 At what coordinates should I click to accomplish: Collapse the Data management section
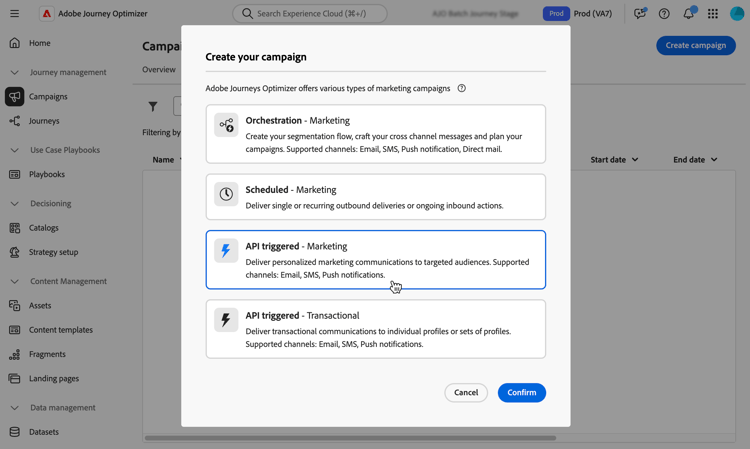(14, 408)
